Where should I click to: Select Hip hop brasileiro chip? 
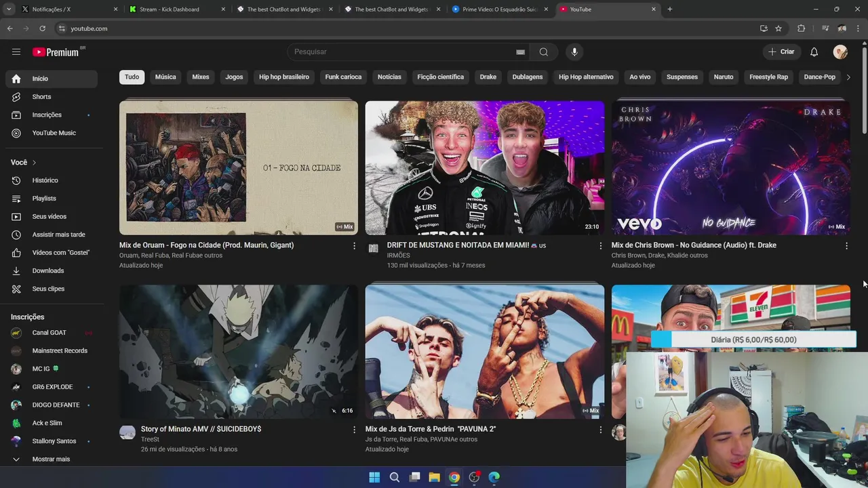(x=284, y=77)
